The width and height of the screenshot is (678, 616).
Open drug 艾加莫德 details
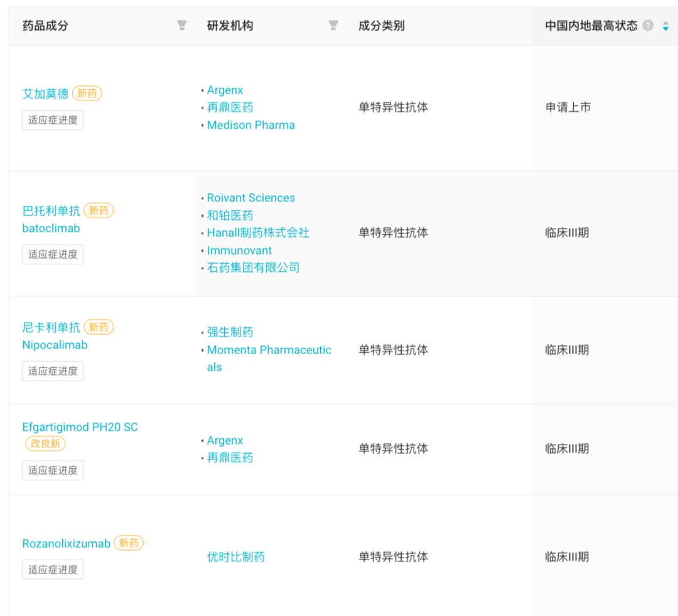coord(45,94)
